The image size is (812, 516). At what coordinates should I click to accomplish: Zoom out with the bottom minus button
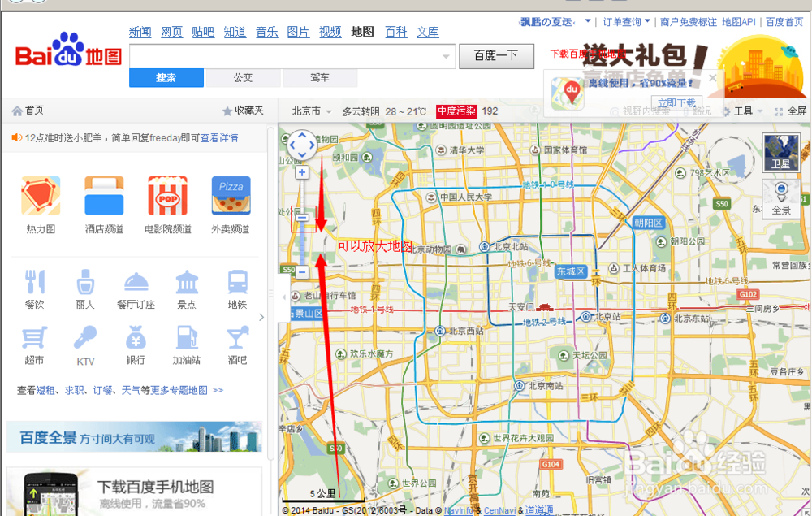point(302,272)
